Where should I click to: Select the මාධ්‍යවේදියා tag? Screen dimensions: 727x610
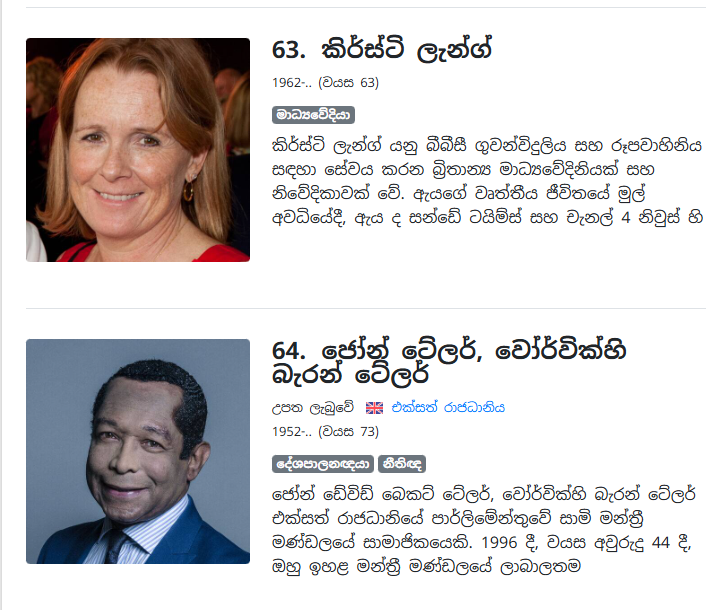click(x=313, y=114)
